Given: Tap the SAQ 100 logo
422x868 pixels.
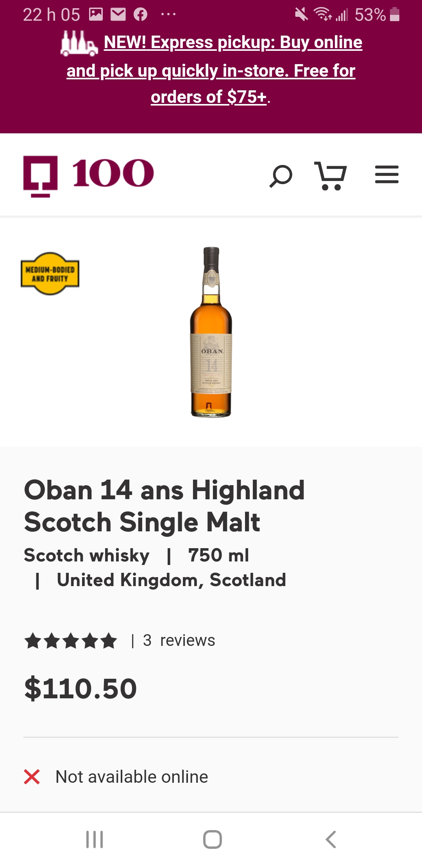Looking at the screenshot, I should [89, 176].
